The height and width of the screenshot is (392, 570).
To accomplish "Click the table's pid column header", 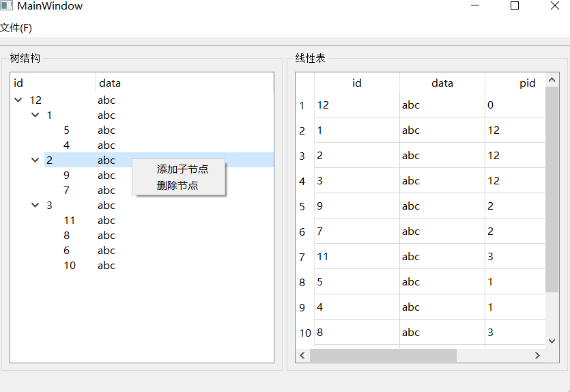I will (515, 83).
